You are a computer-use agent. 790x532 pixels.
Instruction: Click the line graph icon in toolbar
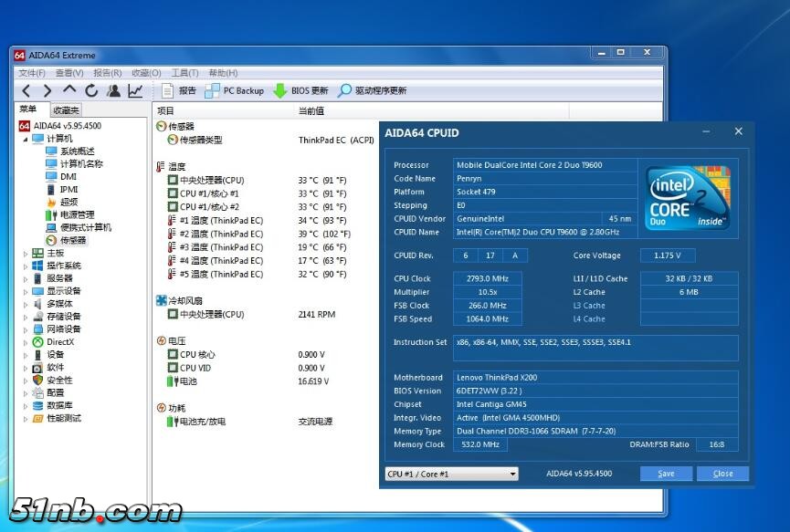(x=135, y=90)
